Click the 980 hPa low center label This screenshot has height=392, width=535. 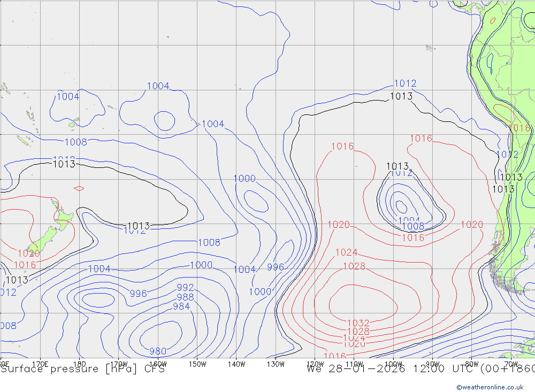(x=158, y=351)
